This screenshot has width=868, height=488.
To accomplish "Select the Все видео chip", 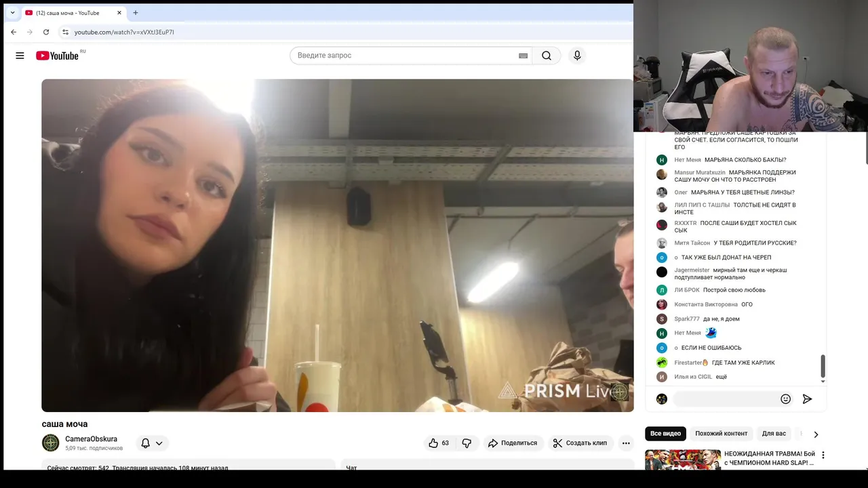I will coord(665,434).
